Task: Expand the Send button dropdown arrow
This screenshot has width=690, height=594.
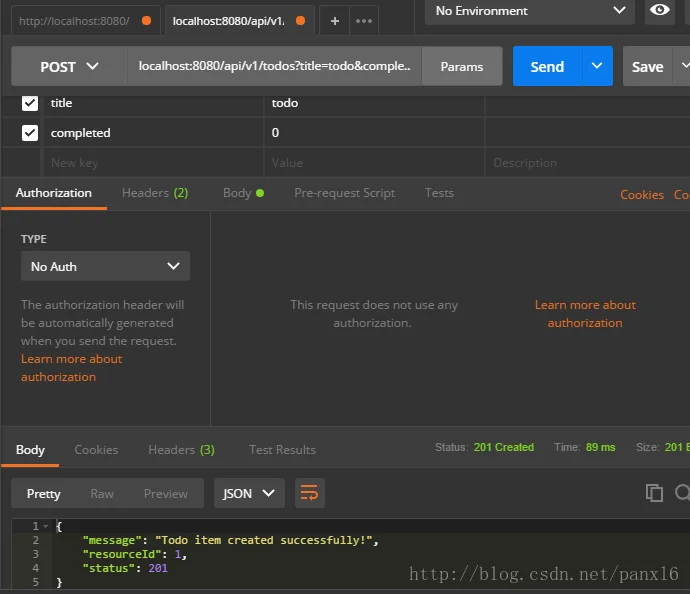Action: (x=597, y=66)
